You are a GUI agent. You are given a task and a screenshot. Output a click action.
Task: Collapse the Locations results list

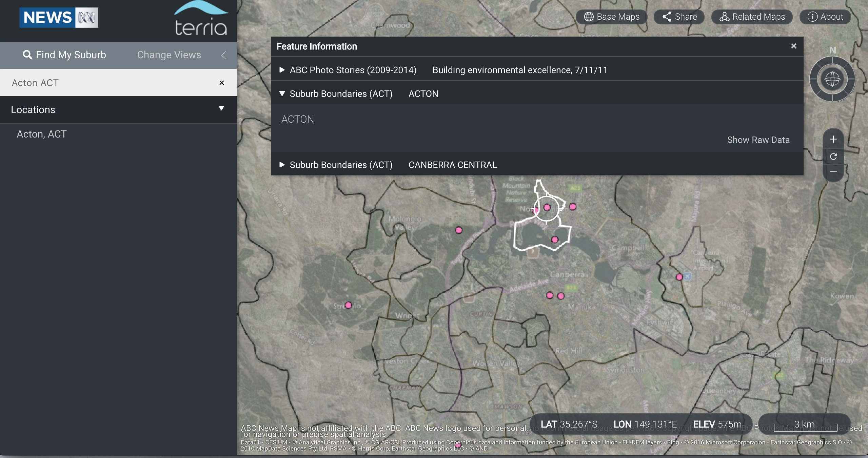tap(221, 108)
